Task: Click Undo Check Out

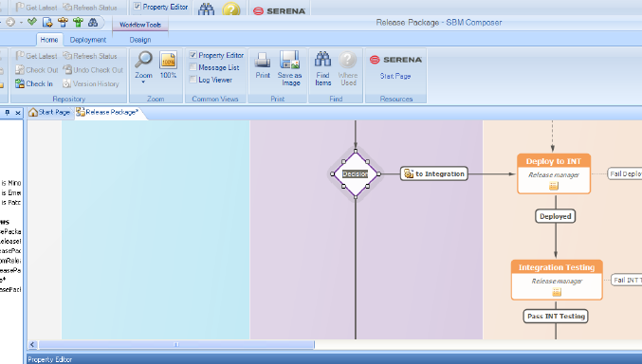Action: tap(93, 70)
